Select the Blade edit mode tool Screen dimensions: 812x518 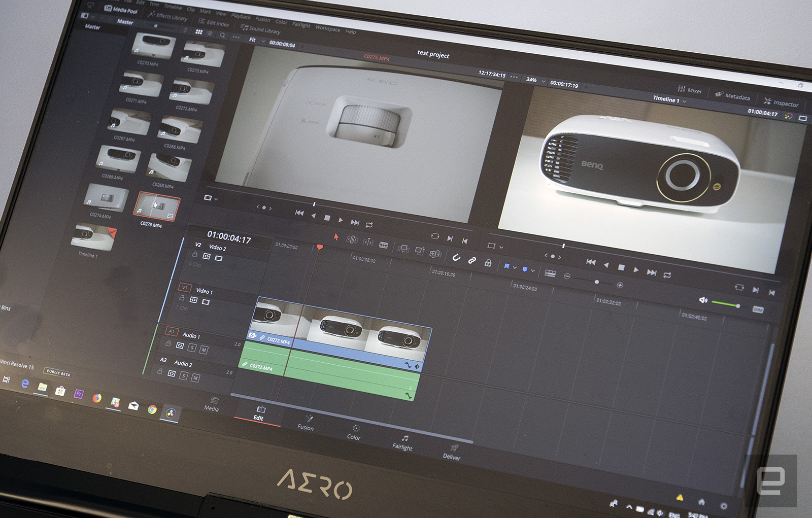(x=384, y=246)
